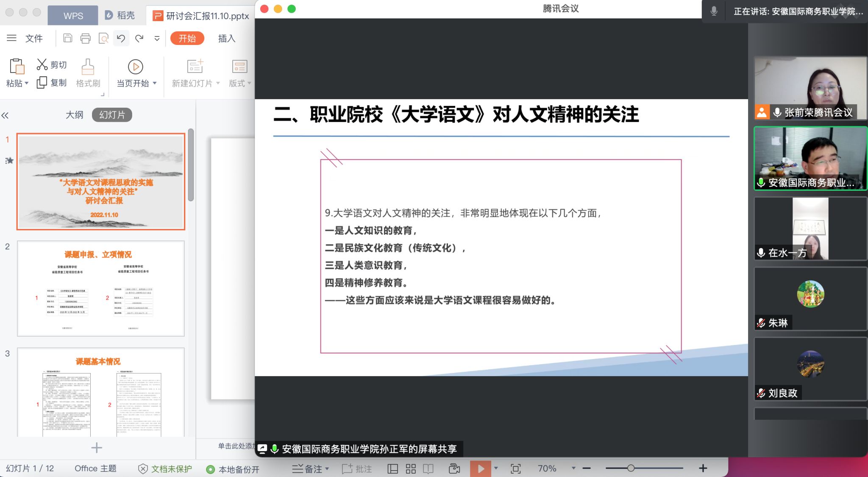Open the 当页开始 dropdown arrow
Viewport: 868px width, 477px height.
click(155, 83)
